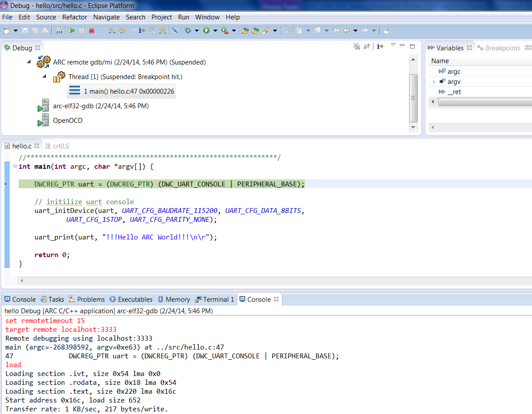Click the Step Return icon
Viewport: 532px width, 414px height.
132,30
